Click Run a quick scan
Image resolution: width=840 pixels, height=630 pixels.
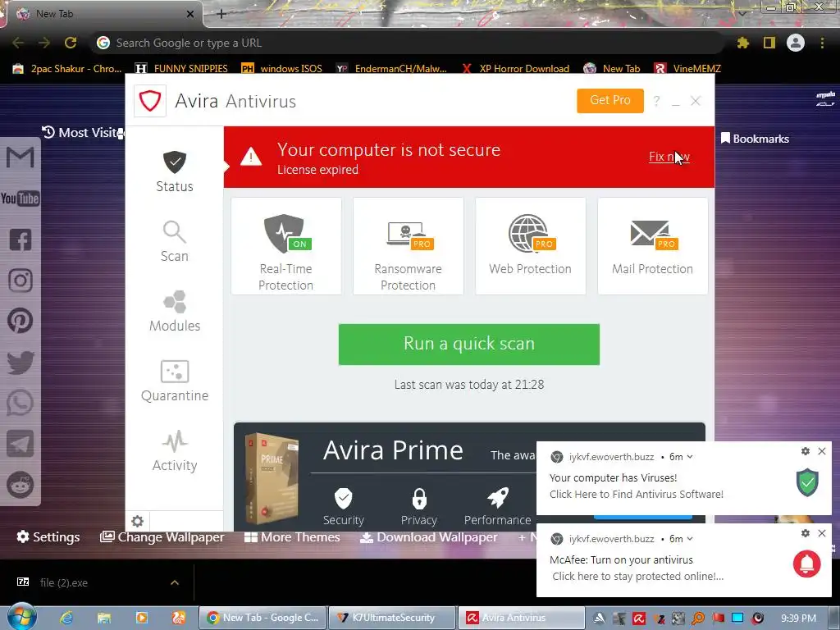coord(468,345)
